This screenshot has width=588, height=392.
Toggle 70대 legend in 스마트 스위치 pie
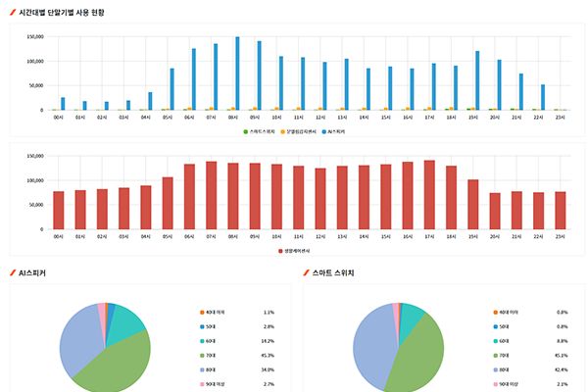pyautogui.click(x=501, y=355)
